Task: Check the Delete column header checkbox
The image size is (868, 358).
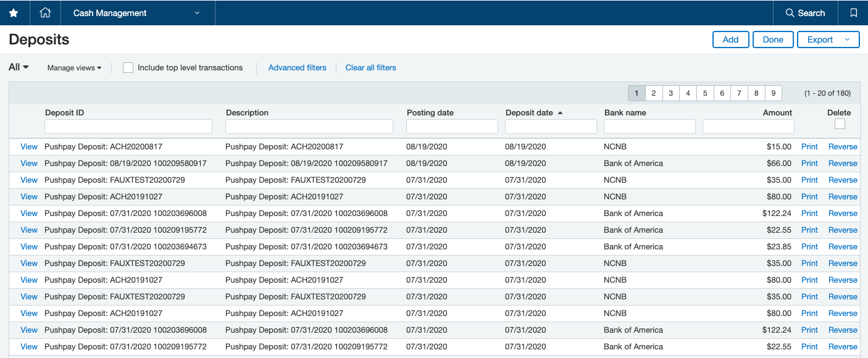Action: (840, 124)
